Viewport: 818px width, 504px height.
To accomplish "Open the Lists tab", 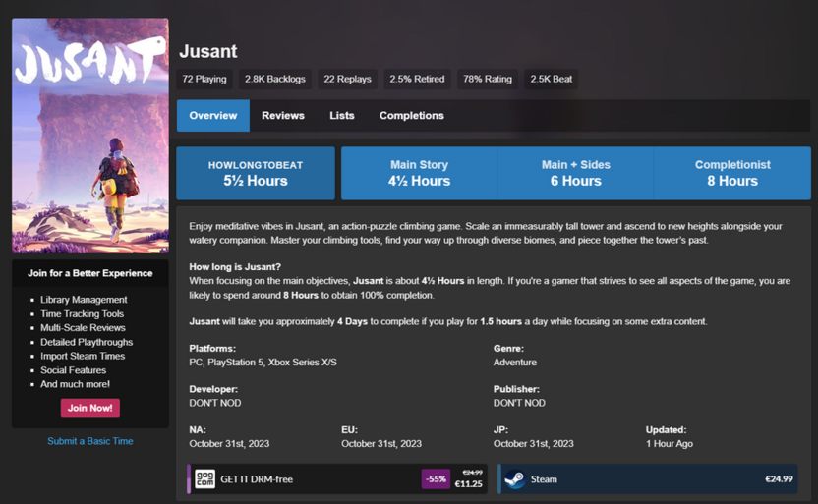I will click(342, 116).
